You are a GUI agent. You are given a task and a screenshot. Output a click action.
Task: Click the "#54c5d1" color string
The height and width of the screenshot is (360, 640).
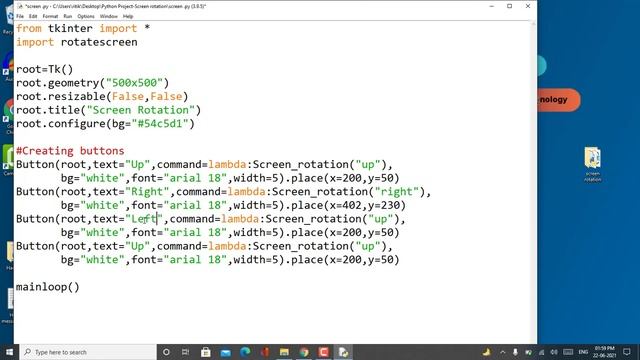160,124
